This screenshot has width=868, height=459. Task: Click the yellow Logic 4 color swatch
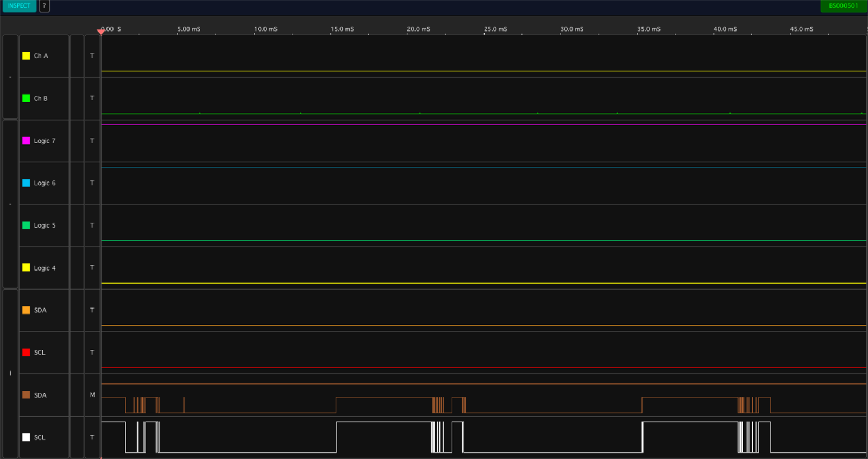[x=26, y=268]
